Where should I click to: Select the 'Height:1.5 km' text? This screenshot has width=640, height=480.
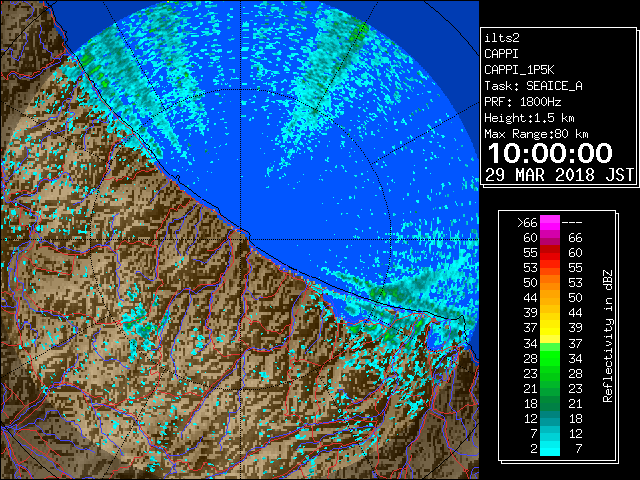[x=529, y=118]
